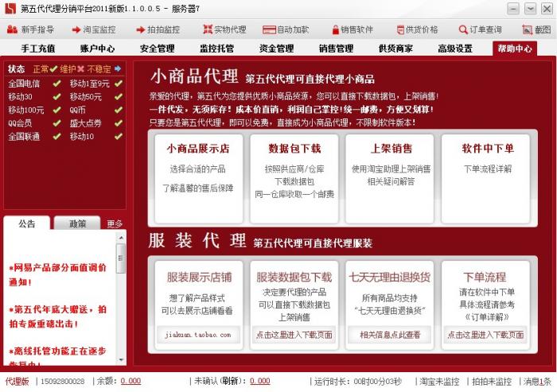
Task: Open announcement 离线托管功能正在逐步
Action: pos(57,356)
